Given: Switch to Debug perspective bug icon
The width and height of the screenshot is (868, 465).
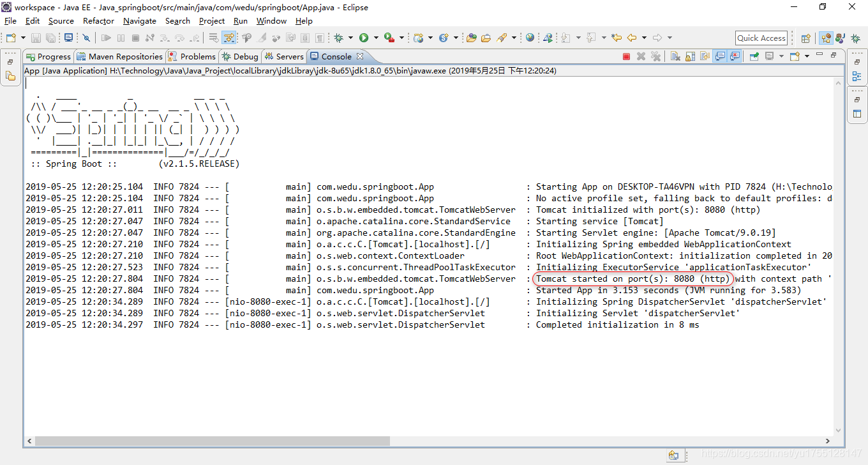Looking at the screenshot, I should tap(855, 38).
